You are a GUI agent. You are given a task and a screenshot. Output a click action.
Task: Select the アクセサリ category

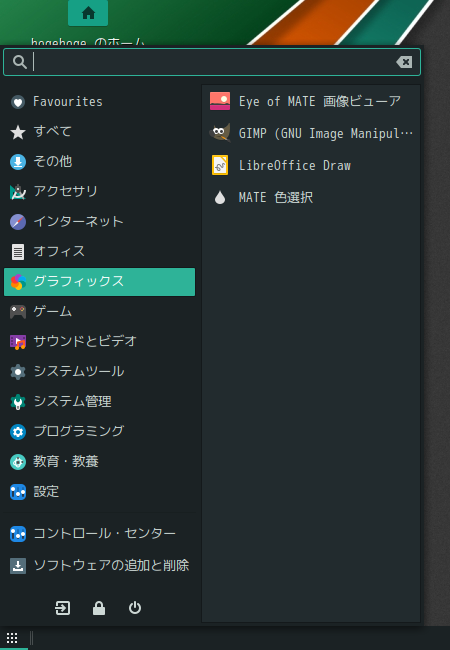(x=99, y=192)
